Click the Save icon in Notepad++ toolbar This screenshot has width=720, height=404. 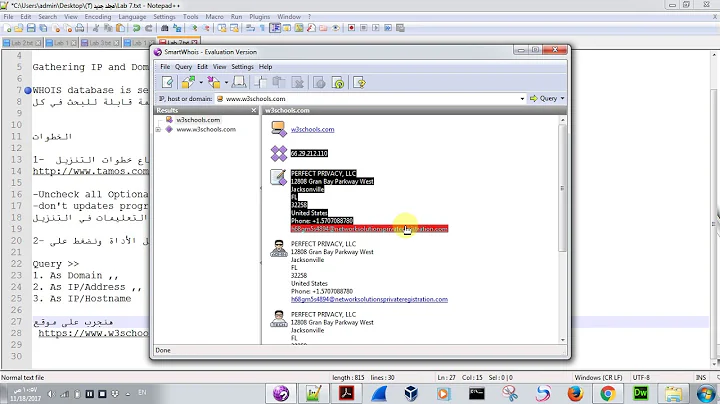tap(31, 28)
